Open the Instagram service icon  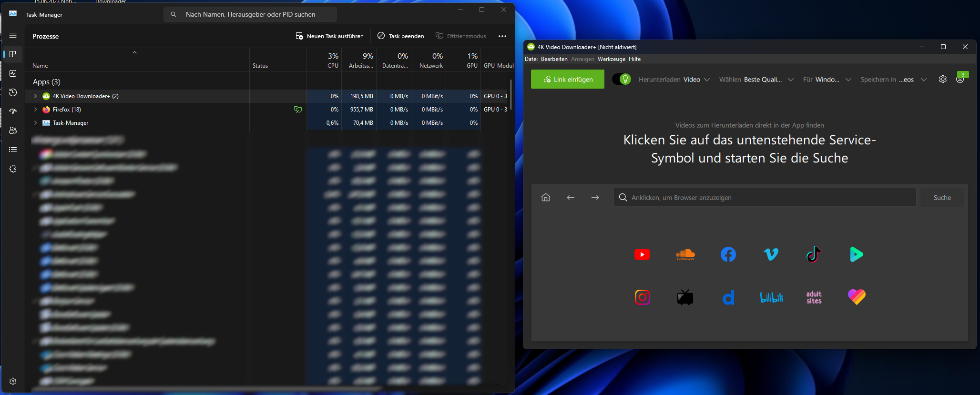(x=642, y=297)
